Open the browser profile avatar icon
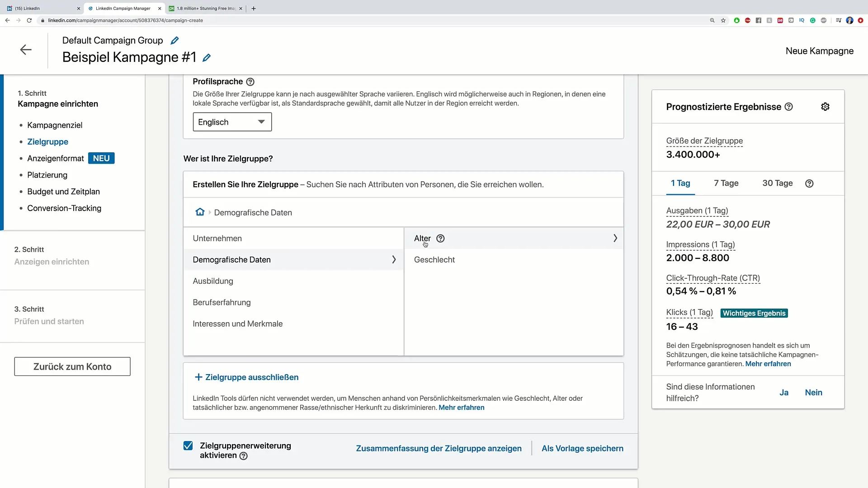 coord(849,20)
